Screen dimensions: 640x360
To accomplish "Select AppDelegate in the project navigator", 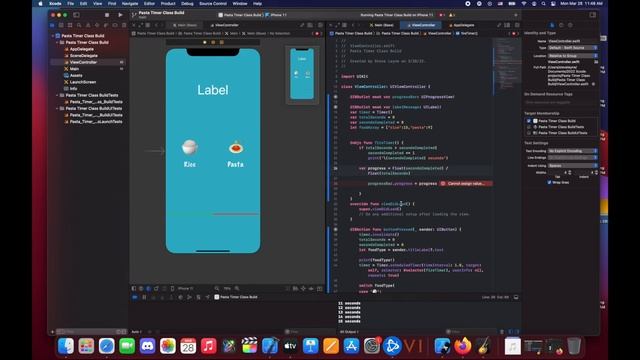I will [x=82, y=49].
